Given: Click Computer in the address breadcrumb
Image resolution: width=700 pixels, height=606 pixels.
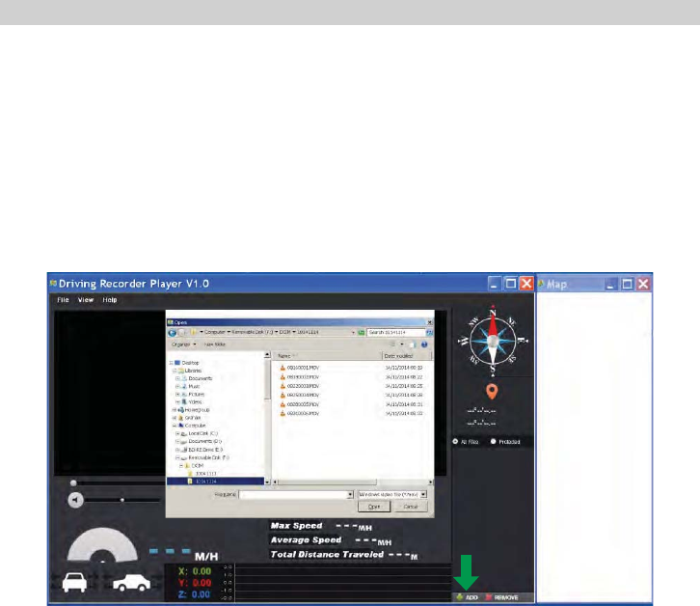Looking at the screenshot, I should click(215, 333).
